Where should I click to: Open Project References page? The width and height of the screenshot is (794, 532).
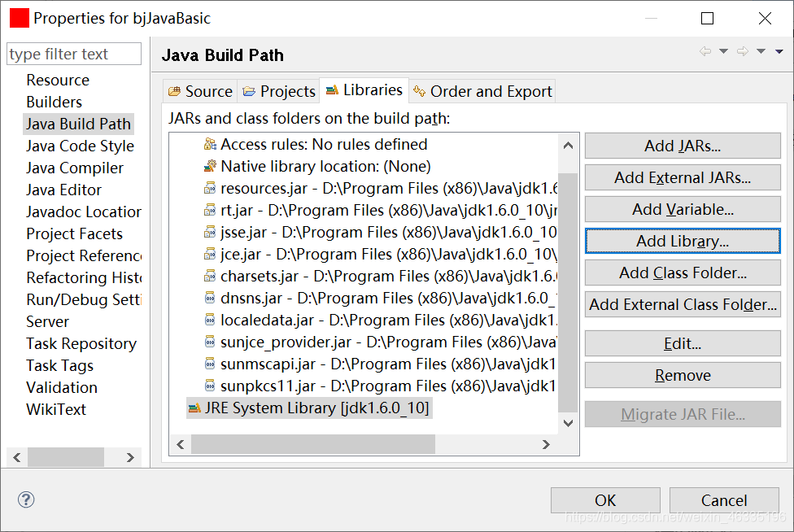84,255
